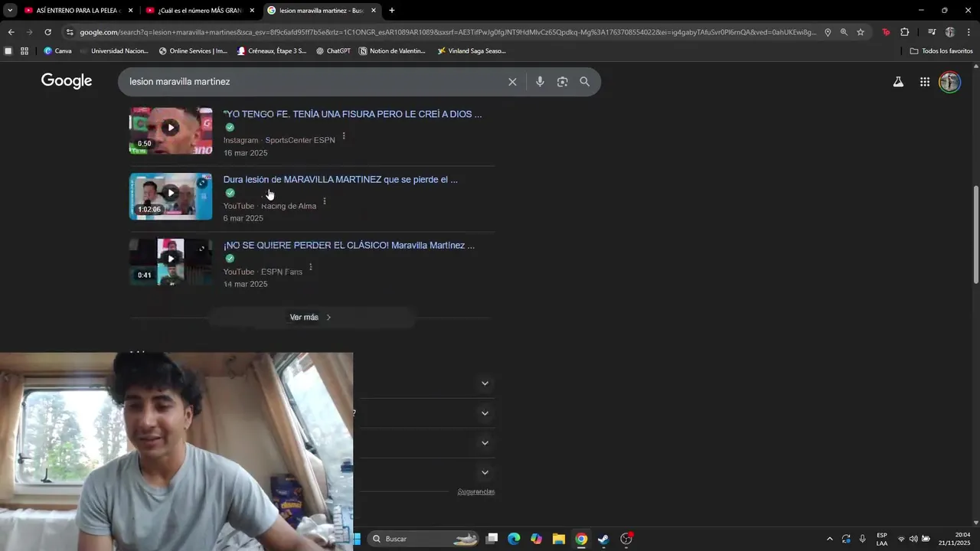980x551 pixels.
Task: Open a new browser tab
Action: 392,11
